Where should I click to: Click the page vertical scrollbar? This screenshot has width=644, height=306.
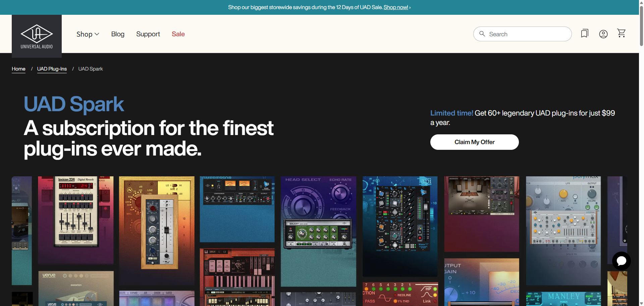(641, 27)
